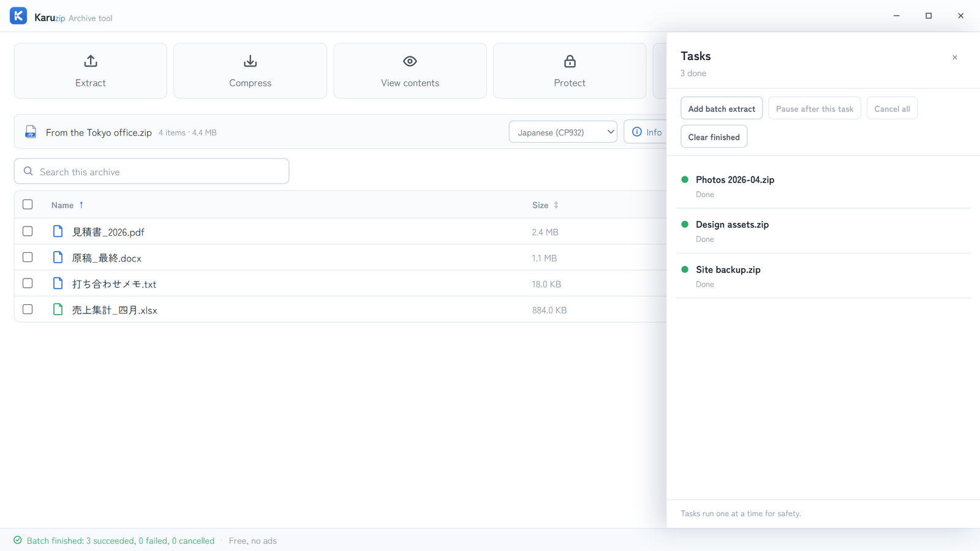Screen dimensions: 980x551
Task: Open the Protect lock card
Action: (570, 71)
